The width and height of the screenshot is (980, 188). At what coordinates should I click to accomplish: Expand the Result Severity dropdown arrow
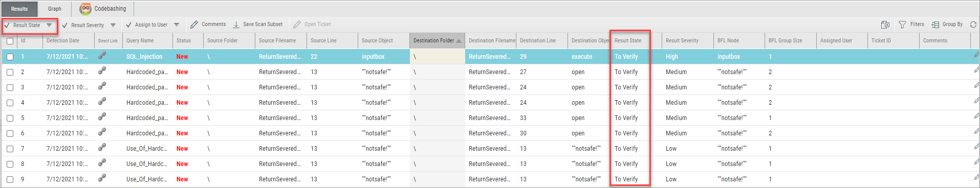click(113, 25)
